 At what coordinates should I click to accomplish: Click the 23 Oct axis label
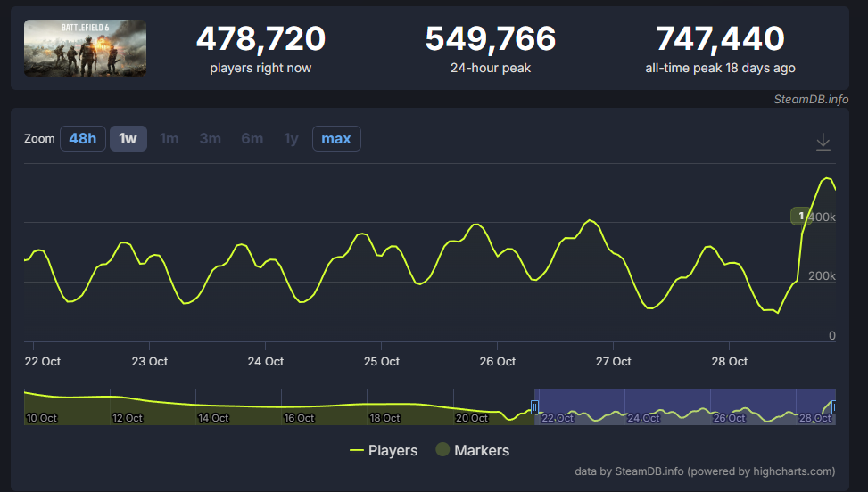(150, 362)
